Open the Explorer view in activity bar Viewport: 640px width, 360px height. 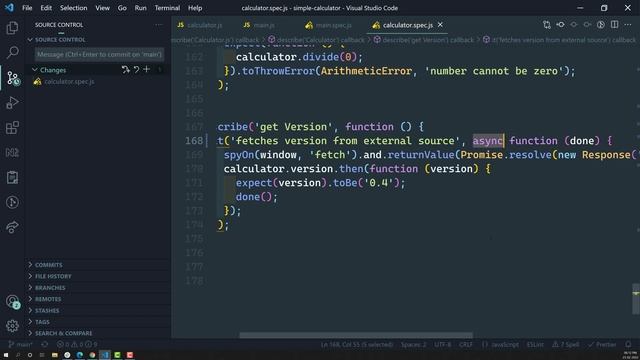click(x=12, y=28)
